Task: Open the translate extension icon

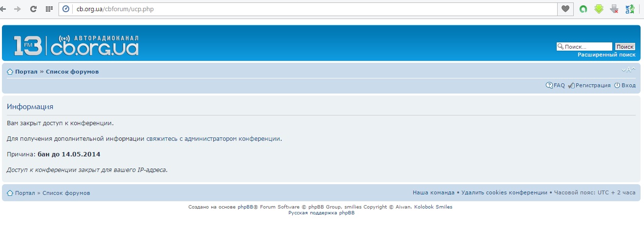Action: (630, 9)
